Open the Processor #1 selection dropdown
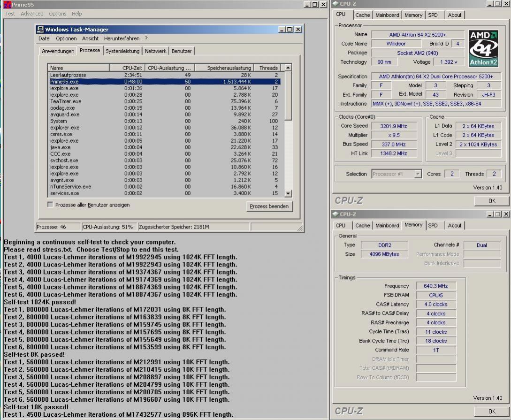This screenshot has height=420, width=511. [418, 174]
